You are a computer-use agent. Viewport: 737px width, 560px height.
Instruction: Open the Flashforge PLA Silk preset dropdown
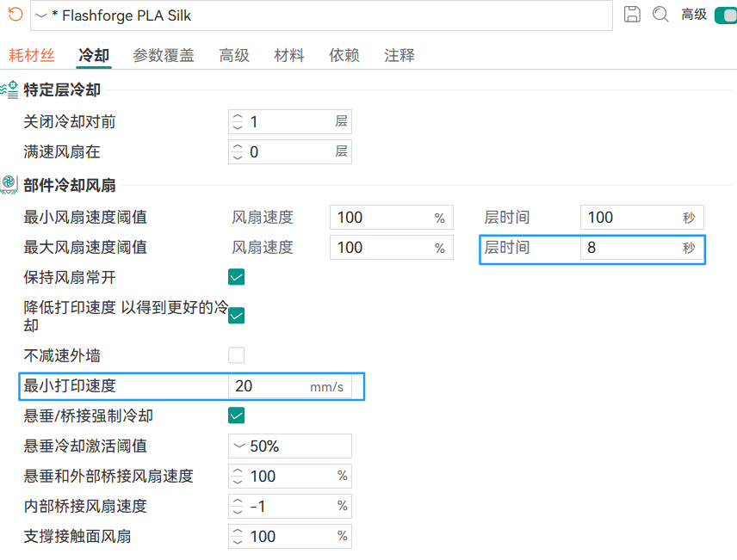(x=321, y=15)
